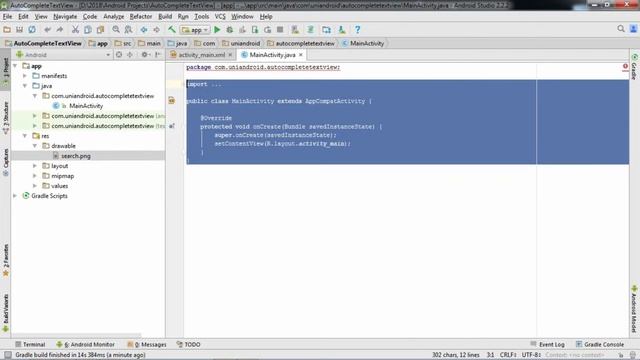
Task: Open the Event Log
Action: click(548, 344)
